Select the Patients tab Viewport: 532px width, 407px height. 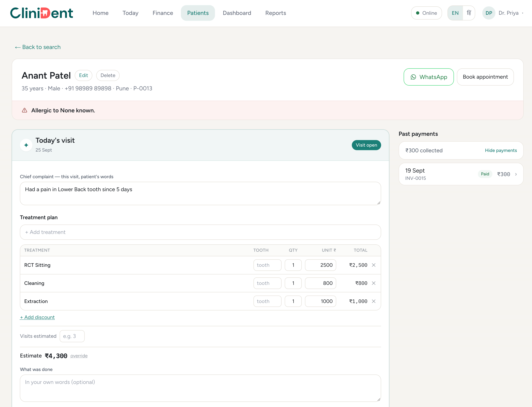198,13
